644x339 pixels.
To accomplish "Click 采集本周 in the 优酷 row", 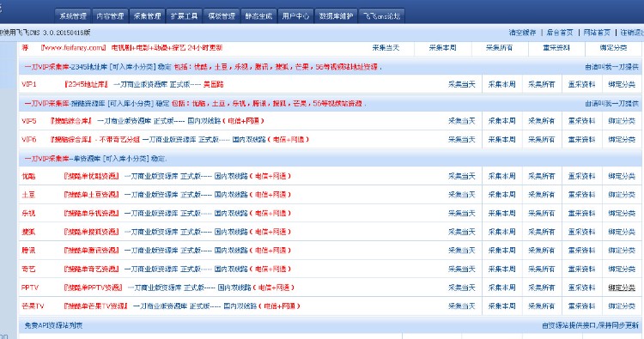I will [x=501, y=176].
